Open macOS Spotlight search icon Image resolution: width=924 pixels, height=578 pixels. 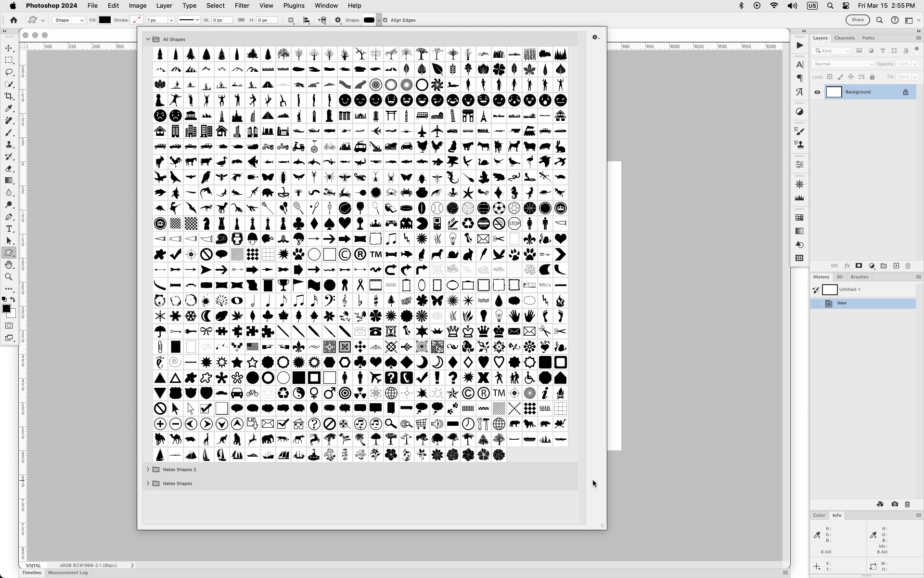(x=830, y=6)
